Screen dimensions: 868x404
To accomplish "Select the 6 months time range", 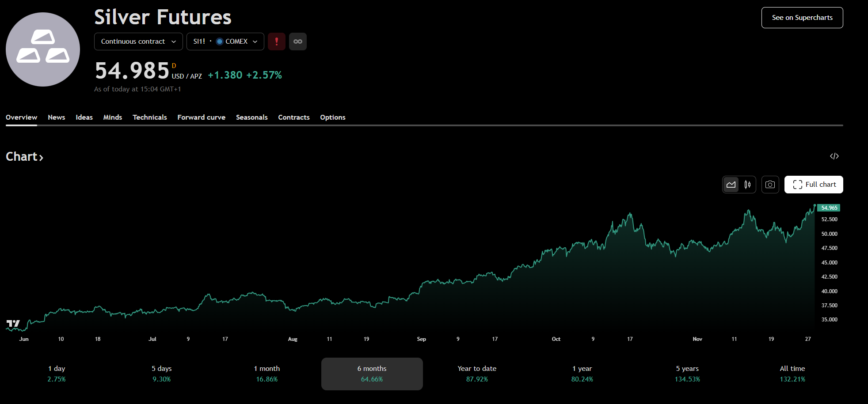I will point(372,374).
